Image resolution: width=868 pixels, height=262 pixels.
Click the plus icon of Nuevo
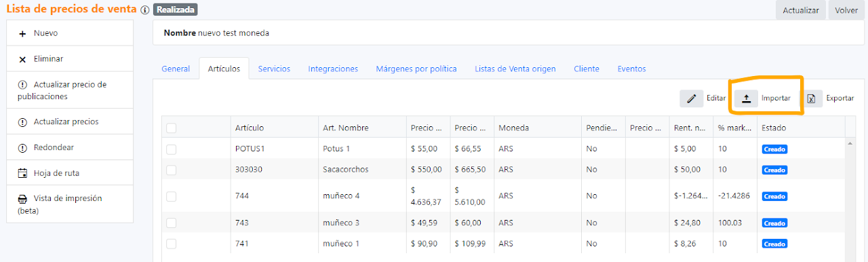click(22, 33)
